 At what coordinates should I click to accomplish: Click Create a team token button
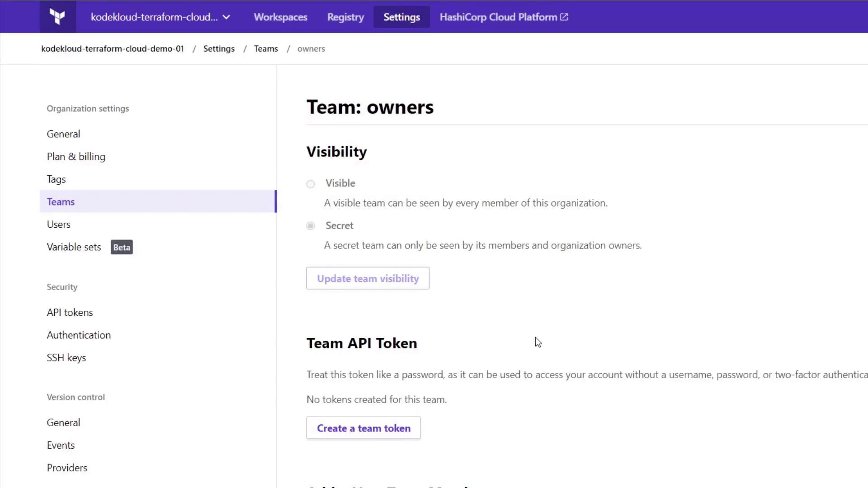click(x=363, y=428)
